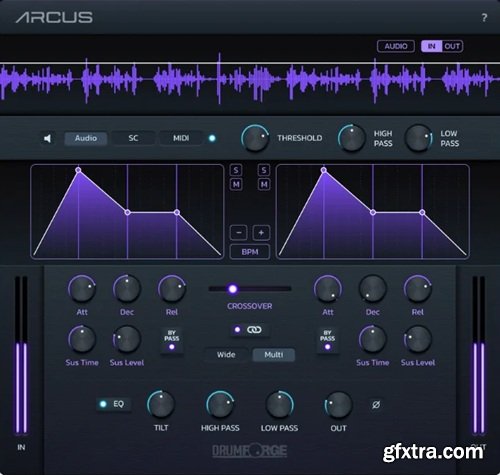Click the bottom HIGH PASS EQ knob
This screenshot has height=475, width=500.
(220, 405)
